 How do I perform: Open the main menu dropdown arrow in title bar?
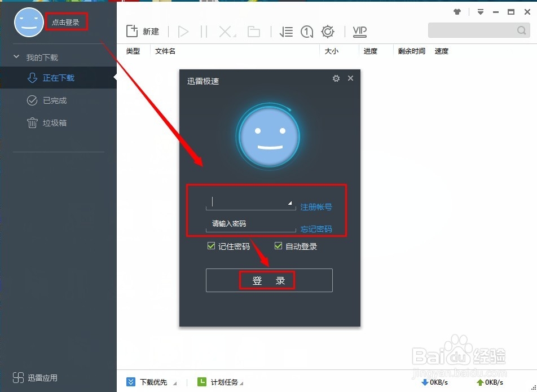tap(481, 12)
